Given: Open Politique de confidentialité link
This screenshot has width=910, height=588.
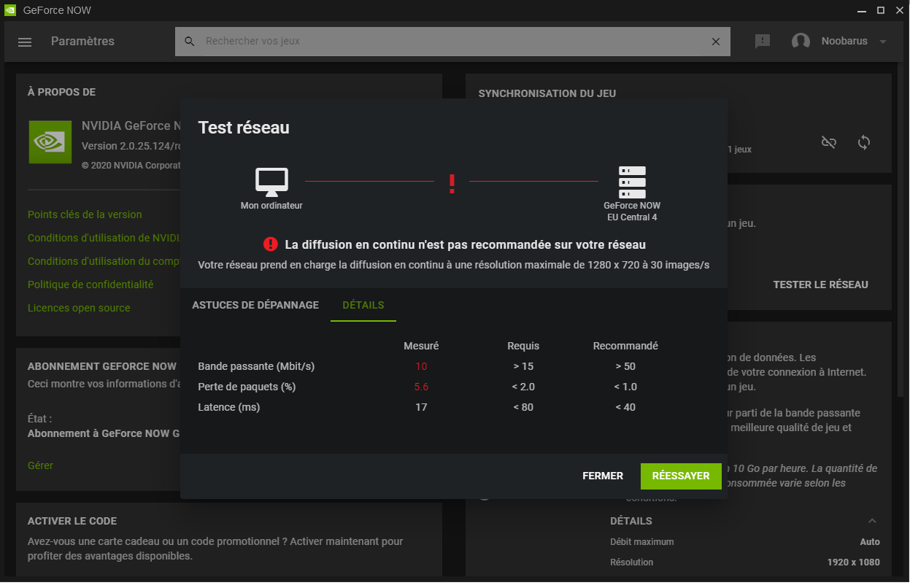Looking at the screenshot, I should coord(90,285).
